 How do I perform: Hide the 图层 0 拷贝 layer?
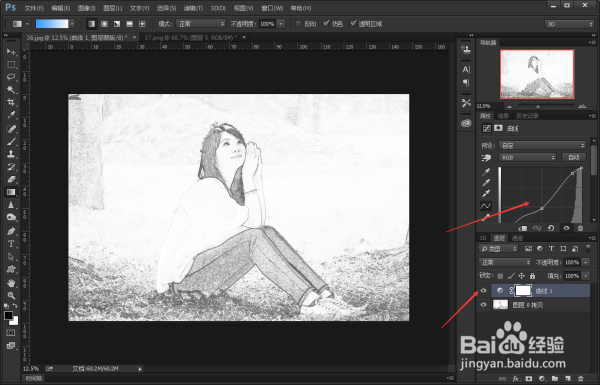[x=484, y=305]
